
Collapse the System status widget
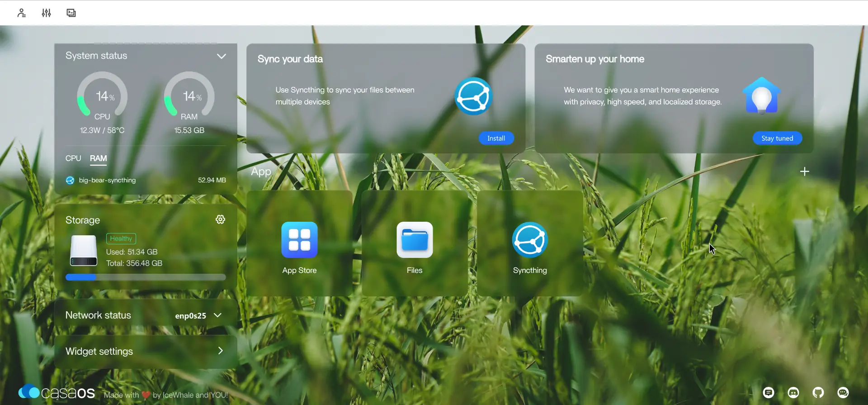221,56
